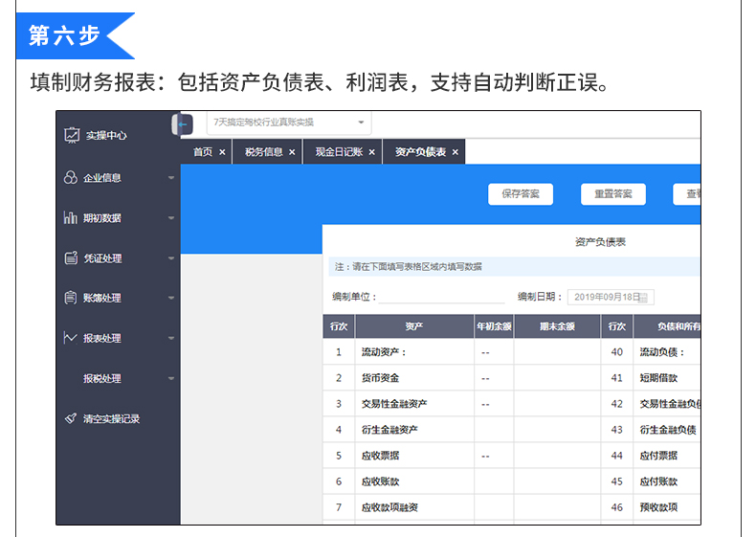Click the 账簿处理 ledger icon
The image size is (756, 537).
71,298
